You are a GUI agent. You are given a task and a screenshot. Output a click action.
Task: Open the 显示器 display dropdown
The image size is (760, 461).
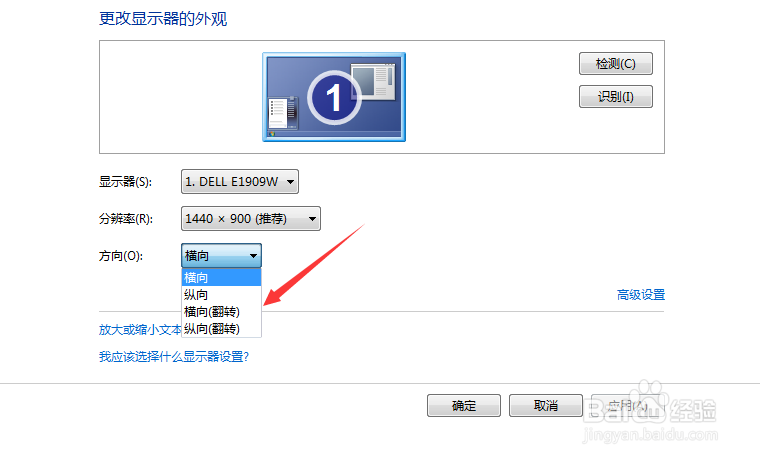290,182
